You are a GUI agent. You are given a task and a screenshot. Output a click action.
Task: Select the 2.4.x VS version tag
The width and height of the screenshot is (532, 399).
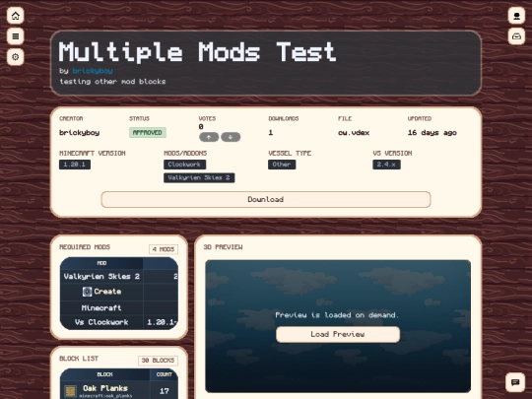click(386, 165)
